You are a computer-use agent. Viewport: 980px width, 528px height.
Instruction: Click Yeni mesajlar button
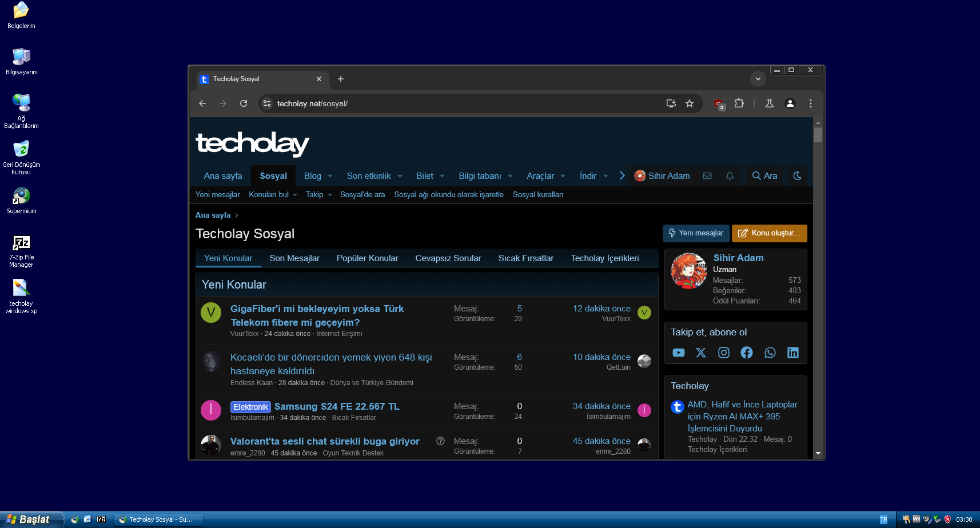tap(696, 233)
